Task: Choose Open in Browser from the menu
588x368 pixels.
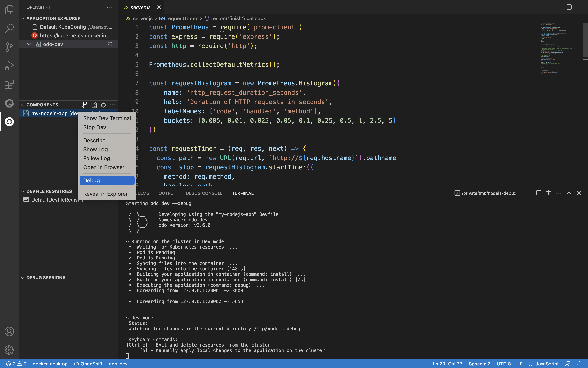Action: click(104, 167)
